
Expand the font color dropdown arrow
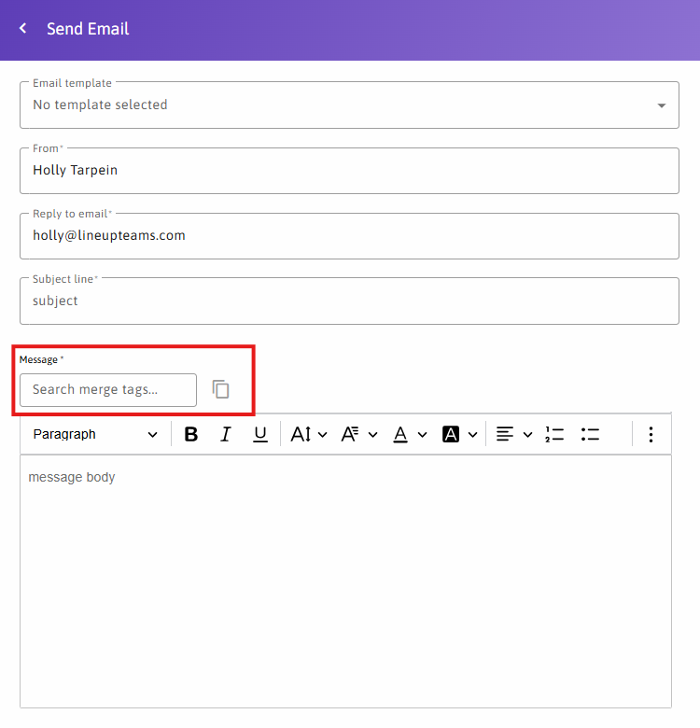pyautogui.click(x=422, y=435)
